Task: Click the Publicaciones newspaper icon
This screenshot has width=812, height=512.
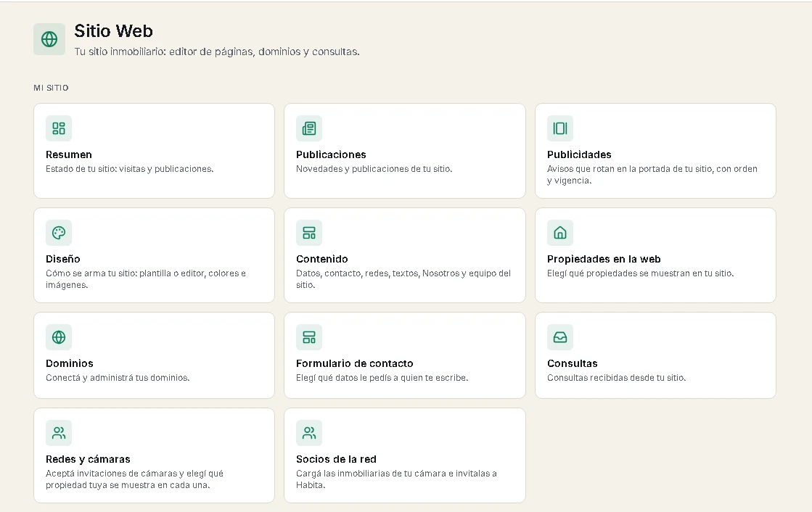Action: (x=309, y=128)
